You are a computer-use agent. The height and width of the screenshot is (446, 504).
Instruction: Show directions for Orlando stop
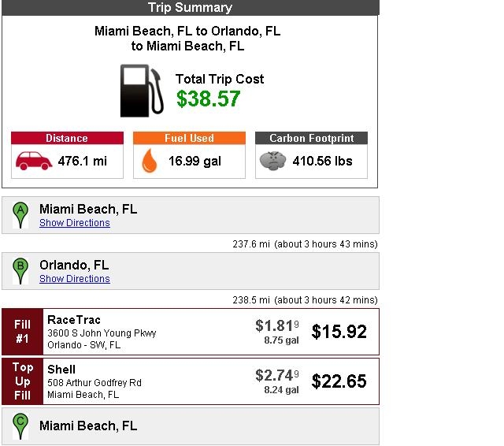click(75, 279)
